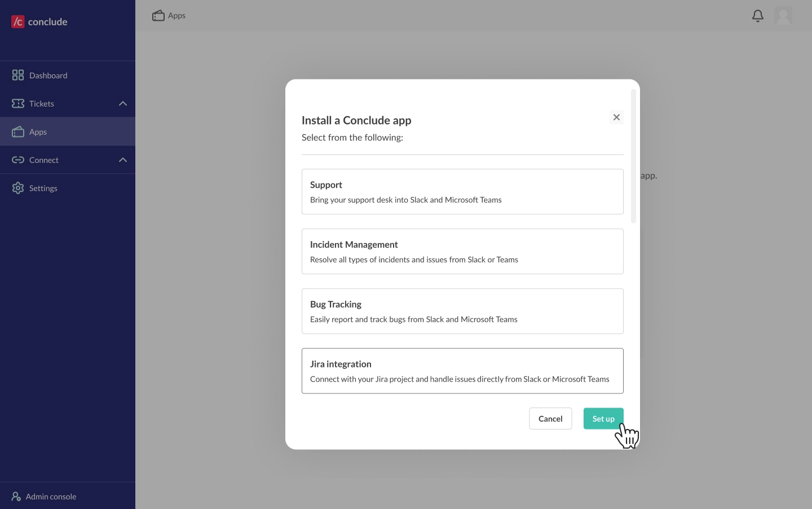This screenshot has height=509, width=812.
Task: Click Cancel to dismiss the dialog
Action: [x=550, y=419]
